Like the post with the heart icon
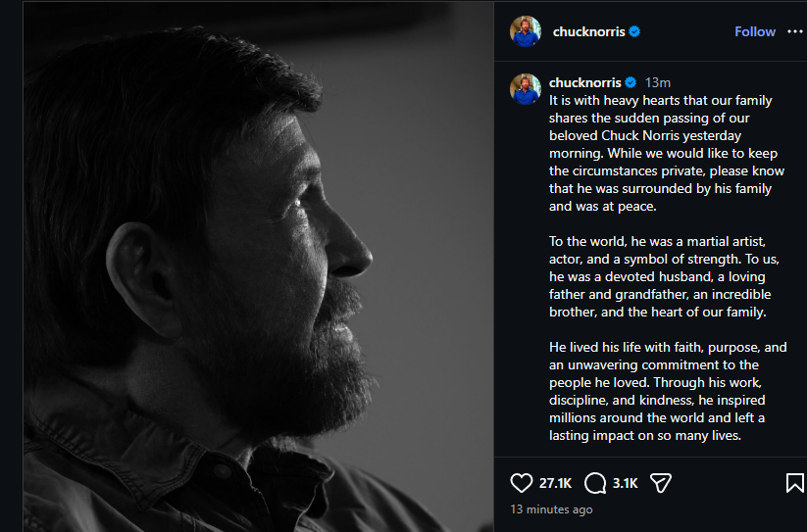 click(522, 483)
